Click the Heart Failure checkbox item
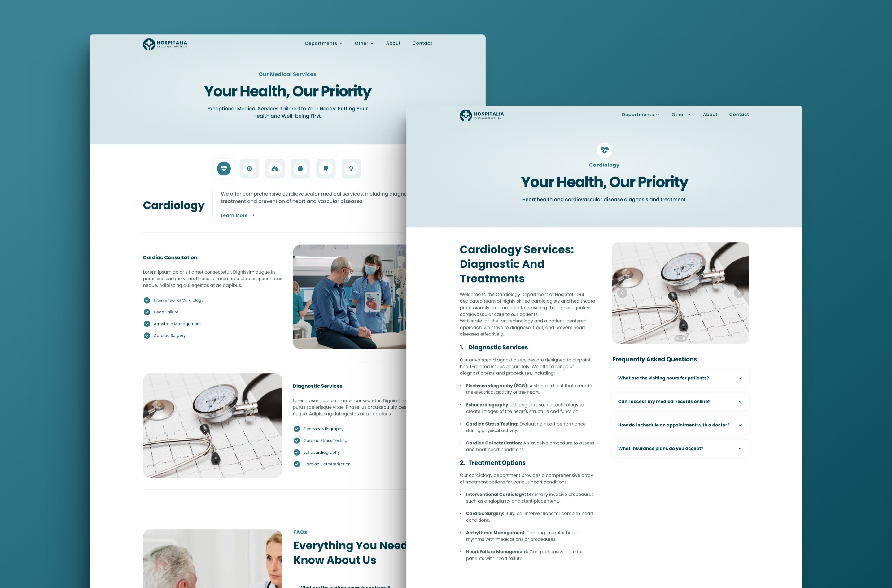Screen dimensions: 892x588 pos(146,312)
